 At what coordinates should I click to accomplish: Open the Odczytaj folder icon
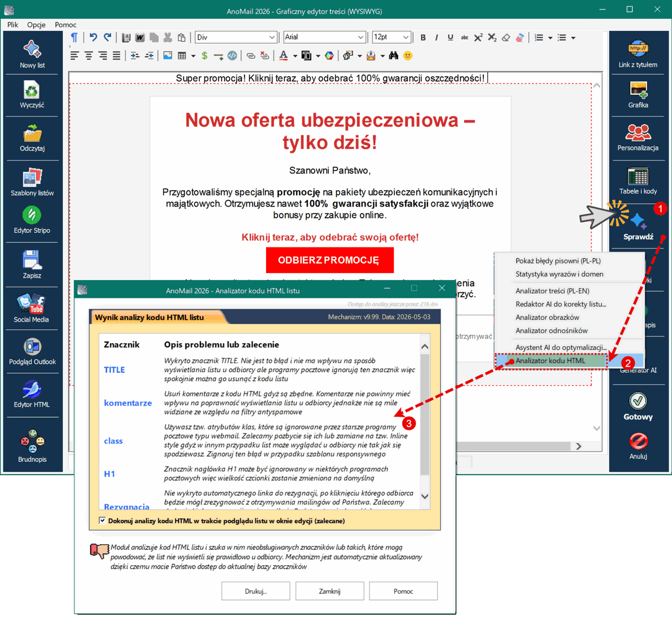(32, 133)
